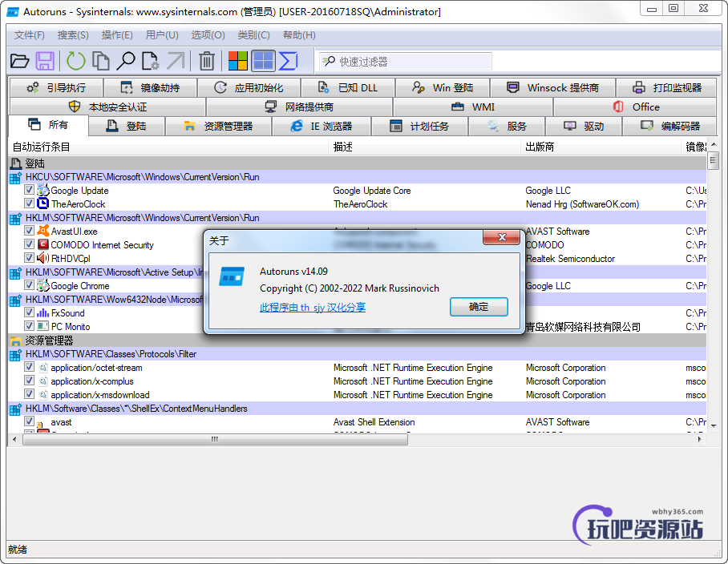
Task: Click 青岛软媒网络科技有限公司 publisher cell
Action: (583, 327)
